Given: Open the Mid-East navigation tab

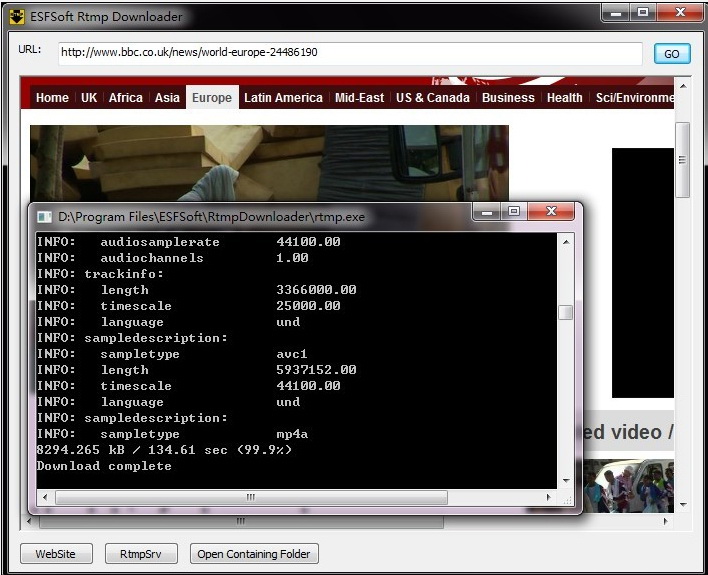Looking at the screenshot, I should [359, 98].
